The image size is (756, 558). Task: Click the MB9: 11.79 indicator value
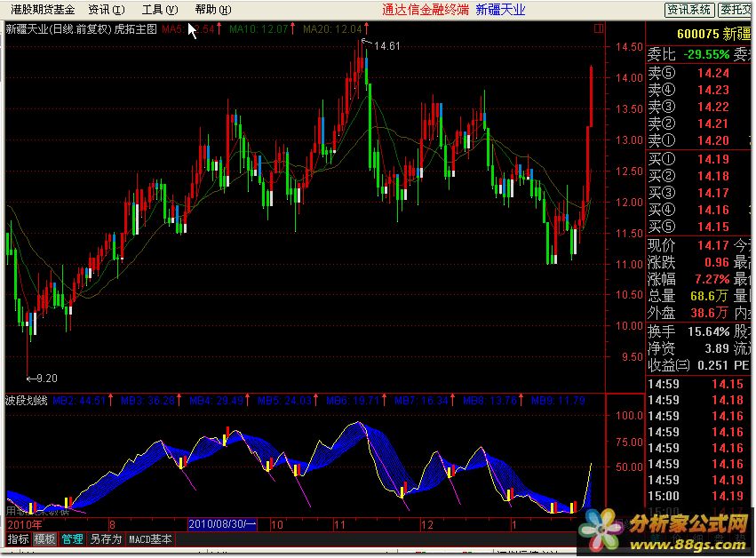558,401
